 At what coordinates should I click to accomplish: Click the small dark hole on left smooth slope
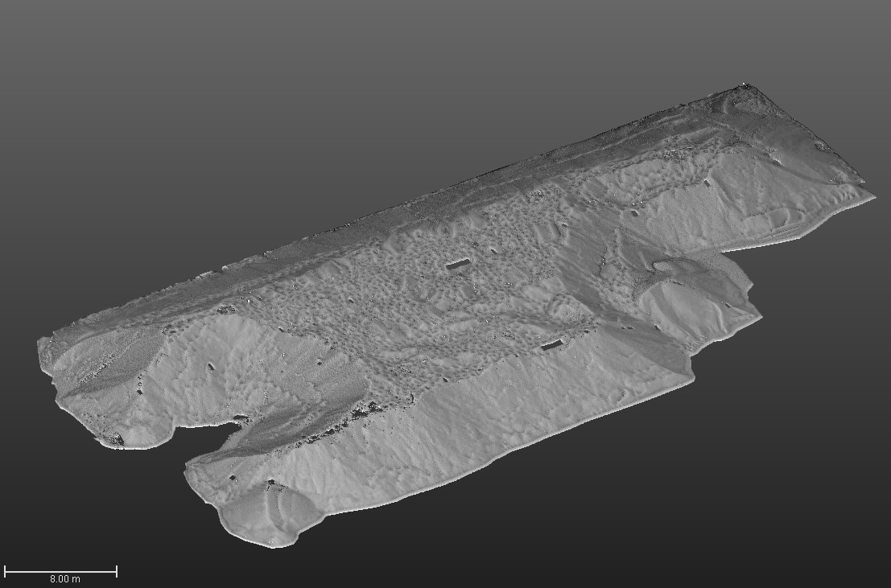[212, 367]
